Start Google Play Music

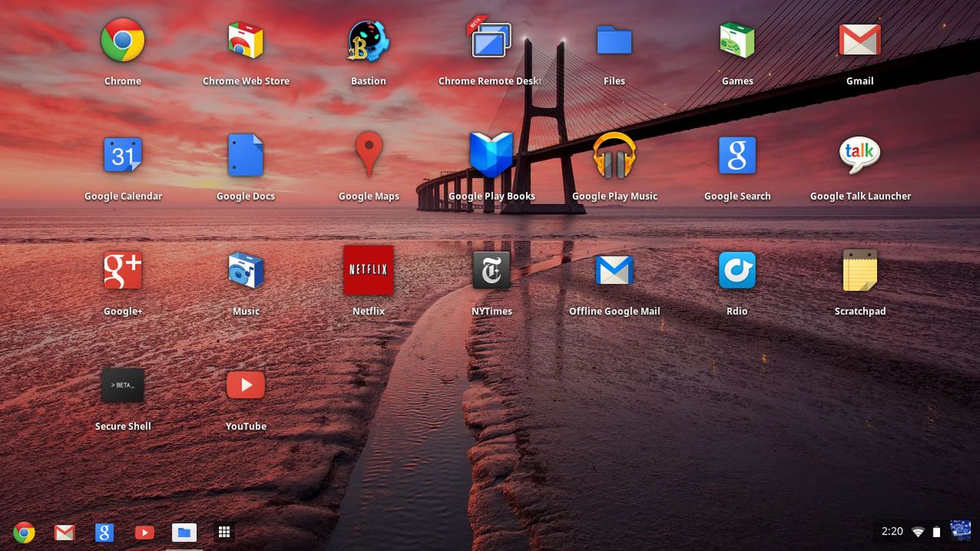pos(614,154)
